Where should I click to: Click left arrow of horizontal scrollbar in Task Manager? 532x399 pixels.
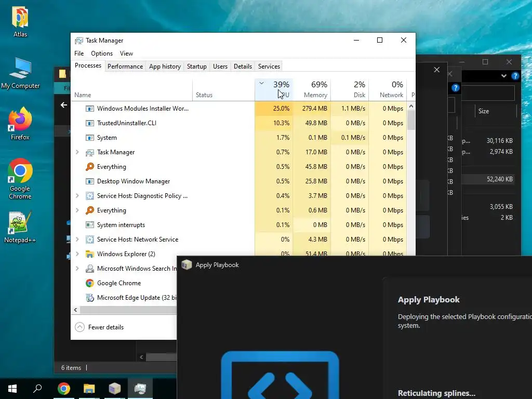[76, 310]
